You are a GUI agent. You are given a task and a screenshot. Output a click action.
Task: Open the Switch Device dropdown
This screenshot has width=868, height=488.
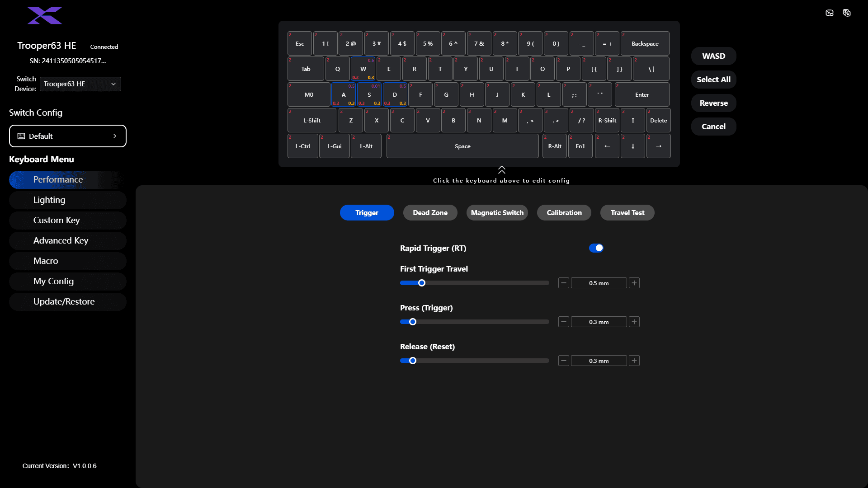80,84
